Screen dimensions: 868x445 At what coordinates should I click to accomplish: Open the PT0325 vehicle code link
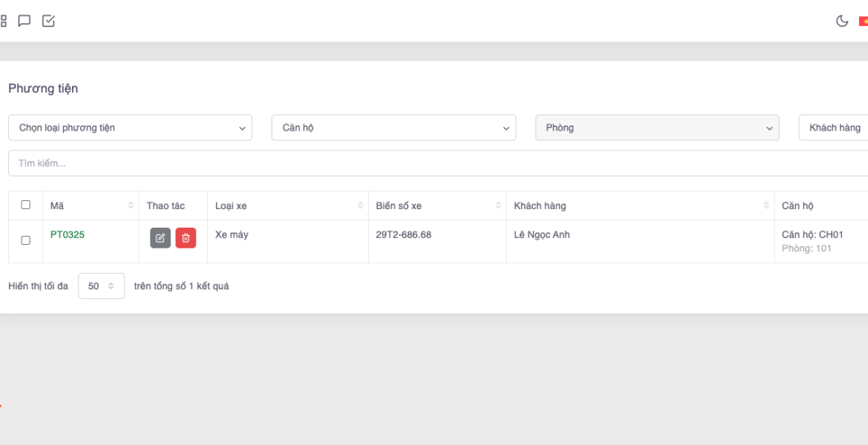(x=68, y=234)
